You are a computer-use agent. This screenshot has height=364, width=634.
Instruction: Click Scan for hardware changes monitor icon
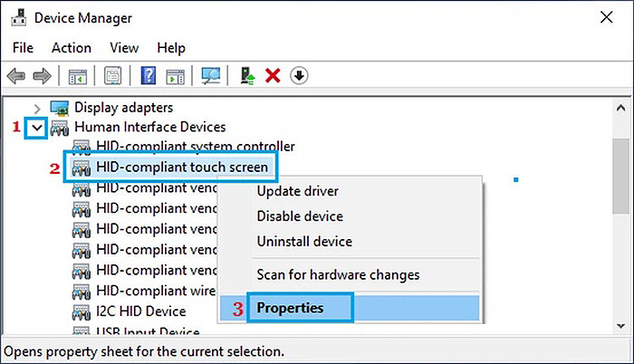pos(210,76)
